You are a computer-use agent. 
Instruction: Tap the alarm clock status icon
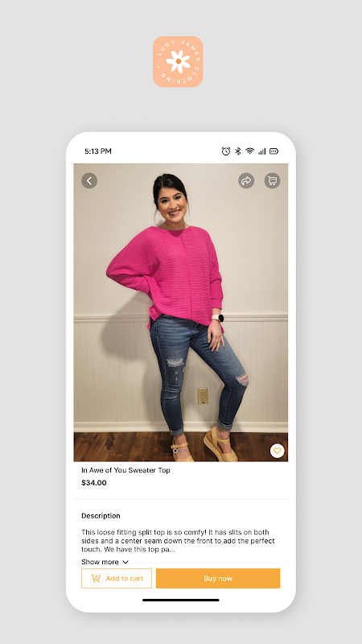(x=226, y=151)
